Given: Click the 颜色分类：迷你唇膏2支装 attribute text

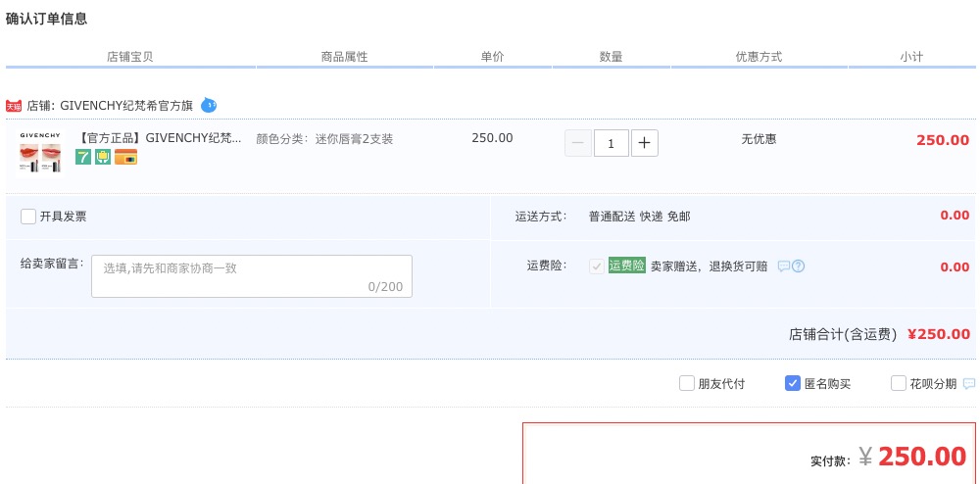Looking at the screenshot, I should (x=324, y=139).
